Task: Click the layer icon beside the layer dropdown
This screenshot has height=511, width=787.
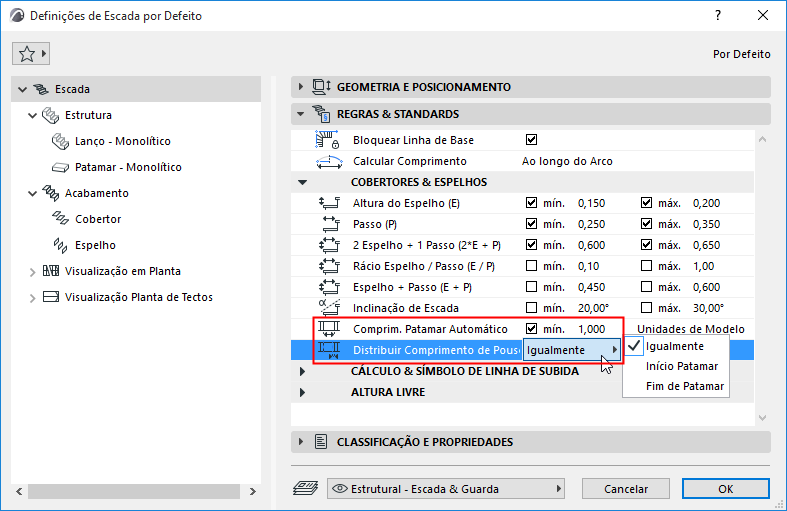Action: (306, 488)
